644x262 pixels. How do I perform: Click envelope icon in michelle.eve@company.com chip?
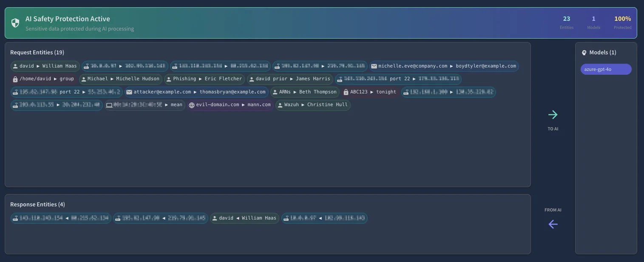coord(374,66)
